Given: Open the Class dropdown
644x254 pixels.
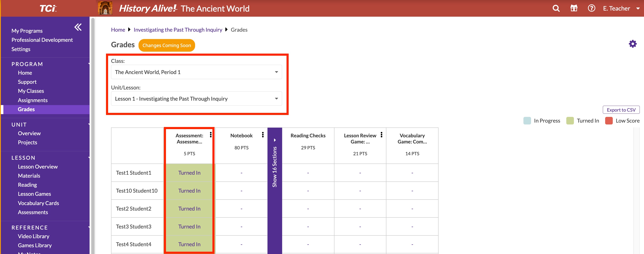Looking at the screenshot, I should pyautogui.click(x=196, y=72).
